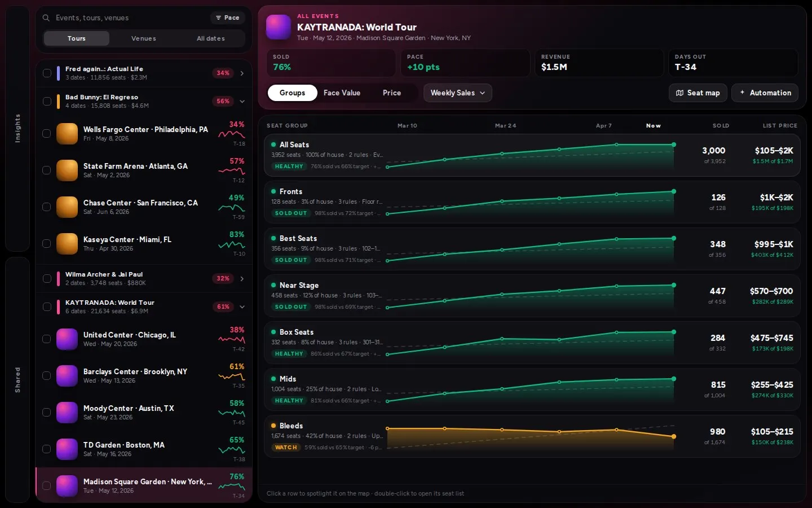Tick the Chase Center San Francisco checkbox

click(x=47, y=207)
